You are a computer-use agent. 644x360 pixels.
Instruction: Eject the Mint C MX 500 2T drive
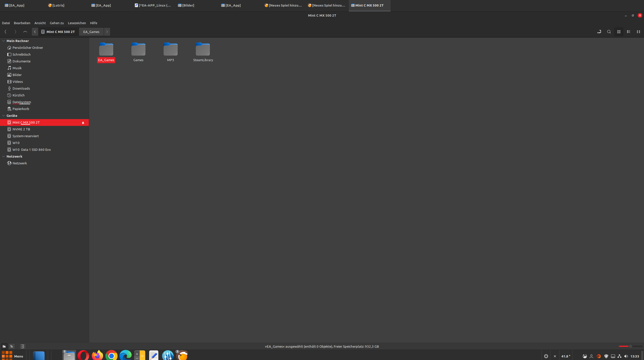[83, 123]
